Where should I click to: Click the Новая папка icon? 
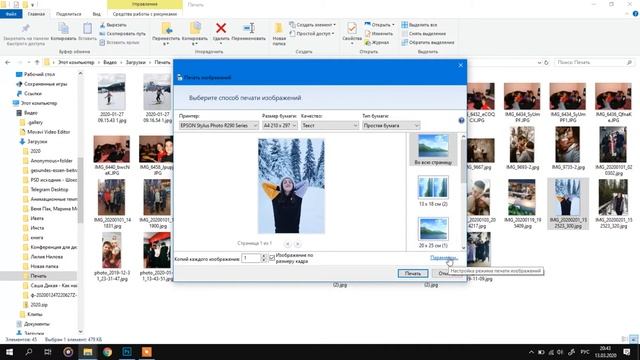[x=279, y=28]
